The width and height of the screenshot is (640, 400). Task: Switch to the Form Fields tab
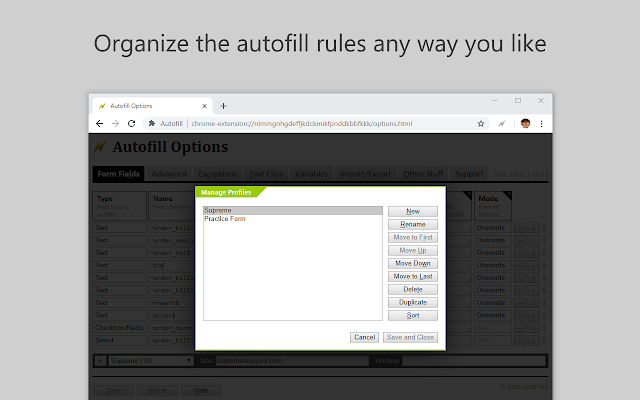(x=118, y=174)
